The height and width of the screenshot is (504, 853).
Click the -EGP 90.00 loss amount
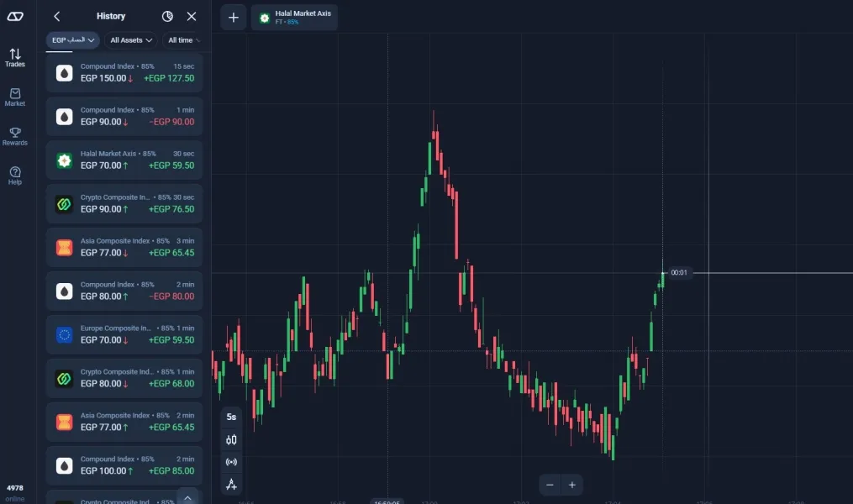(171, 122)
